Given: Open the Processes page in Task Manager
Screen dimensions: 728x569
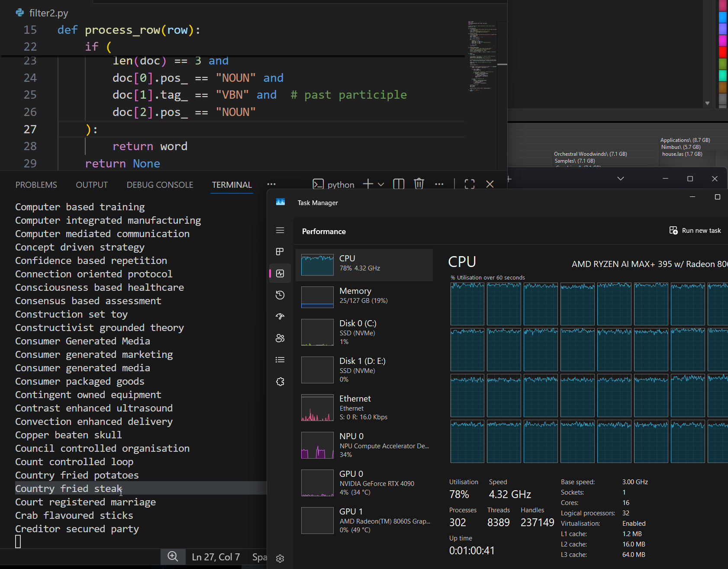Looking at the screenshot, I should [x=280, y=252].
